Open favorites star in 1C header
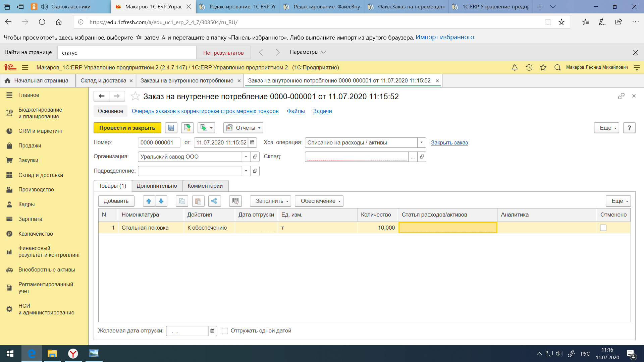Image resolution: width=644 pixels, height=362 pixels. (543, 67)
